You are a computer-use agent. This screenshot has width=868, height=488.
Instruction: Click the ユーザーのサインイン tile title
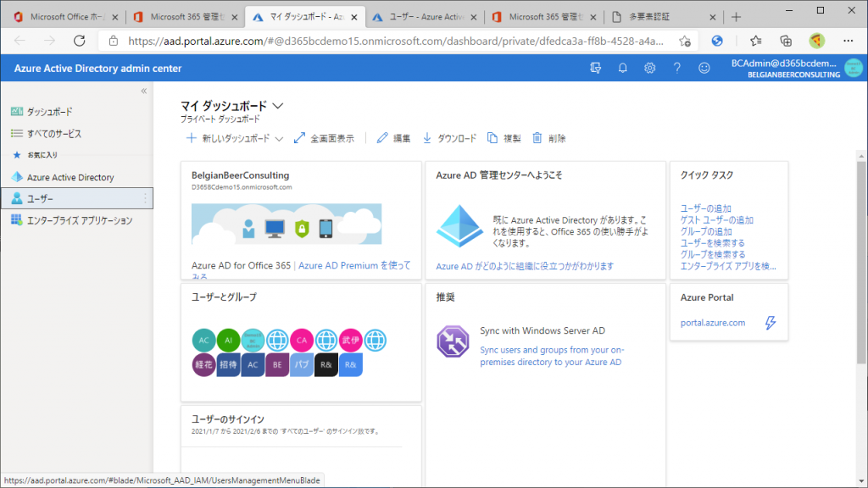click(228, 419)
